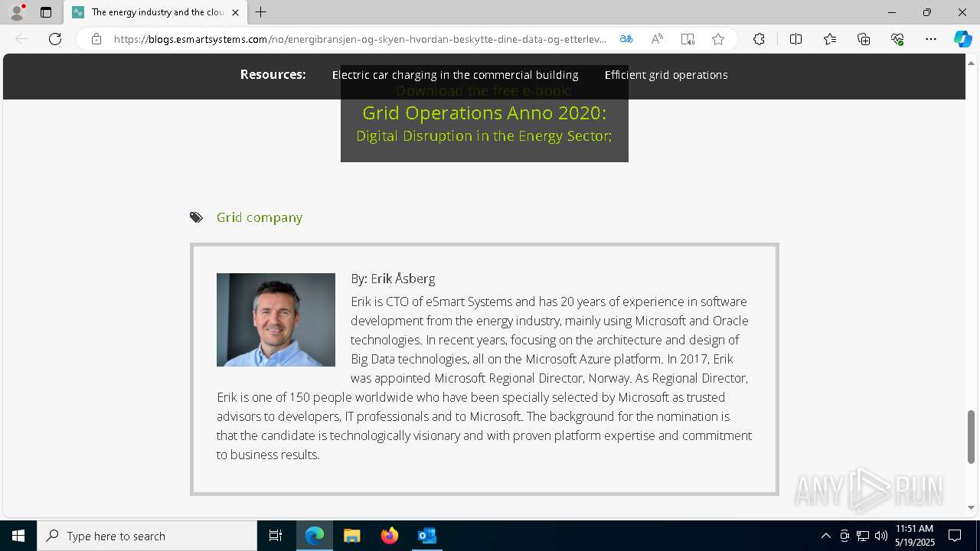Image resolution: width=980 pixels, height=551 pixels.
Task: Close the energy industry browser tab
Action: [235, 12]
